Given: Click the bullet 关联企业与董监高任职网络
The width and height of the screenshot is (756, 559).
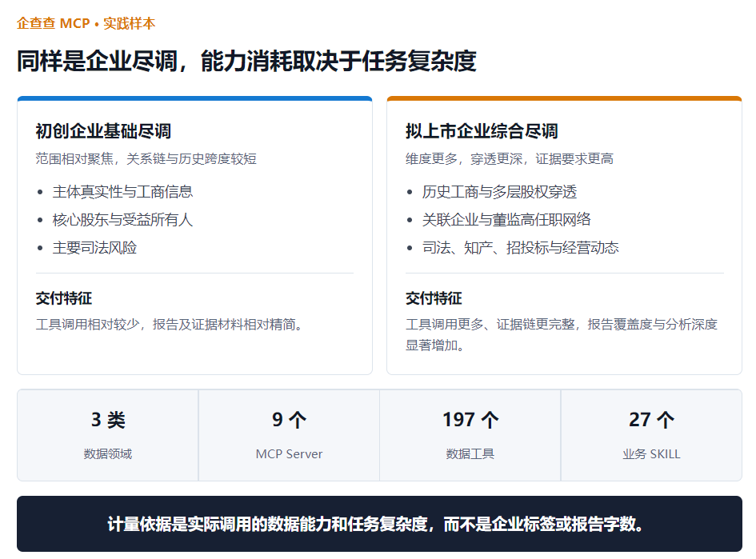Looking at the screenshot, I should [506, 220].
